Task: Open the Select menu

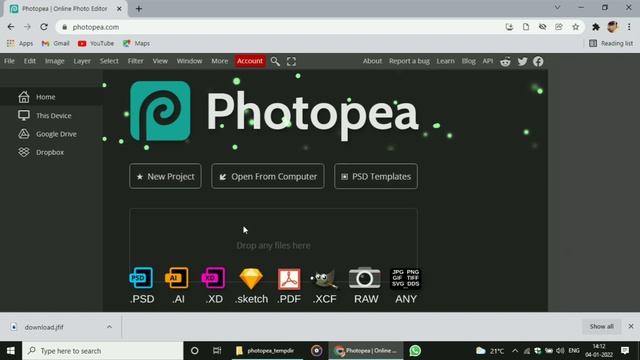Action: coord(109,61)
